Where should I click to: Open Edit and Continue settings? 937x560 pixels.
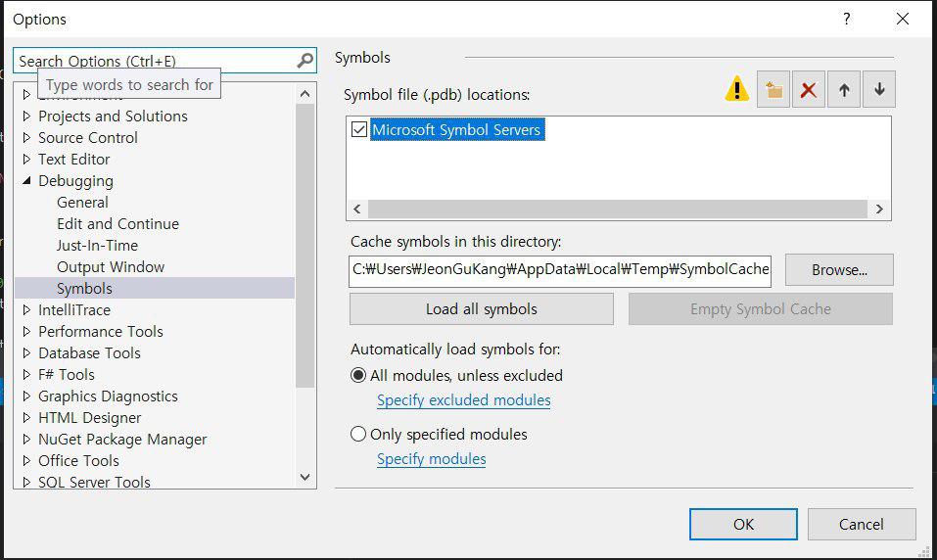click(117, 223)
